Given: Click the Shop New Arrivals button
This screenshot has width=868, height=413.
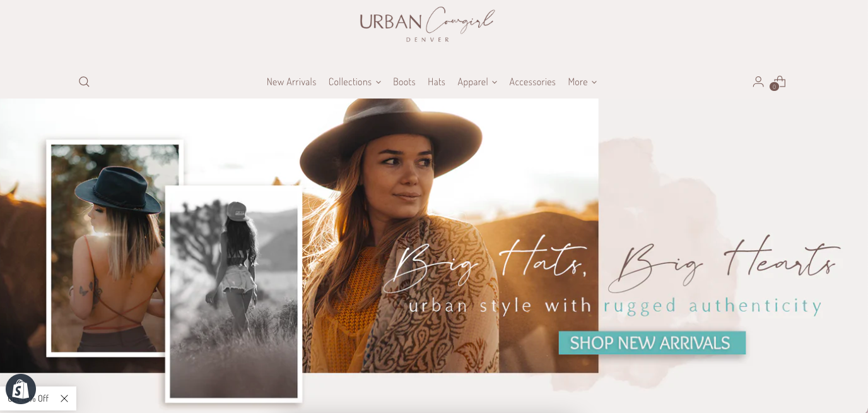Looking at the screenshot, I should 652,343.
